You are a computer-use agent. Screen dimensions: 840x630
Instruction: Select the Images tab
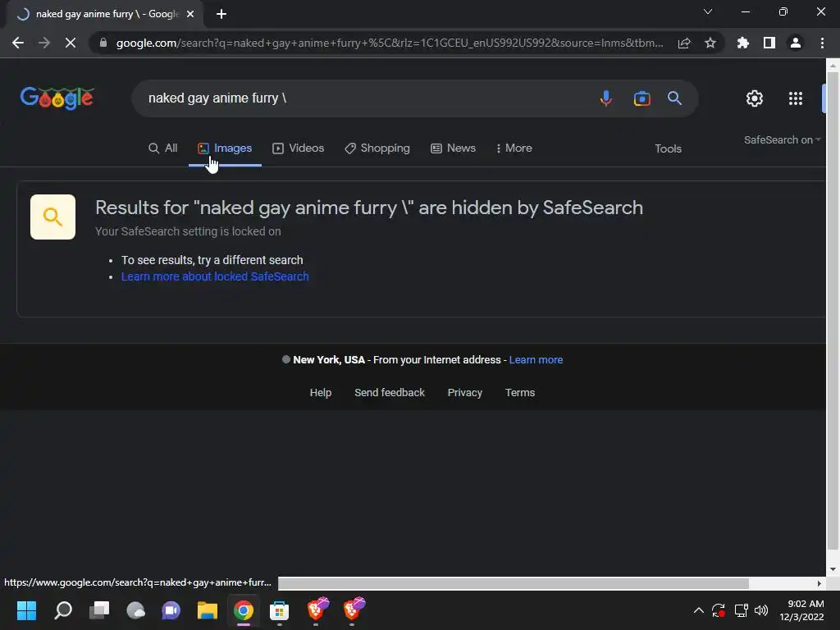(225, 148)
